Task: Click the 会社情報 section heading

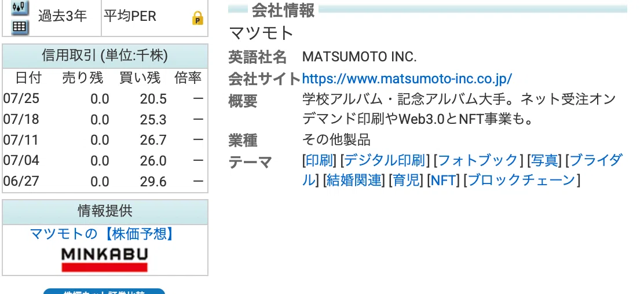Action: point(283,10)
